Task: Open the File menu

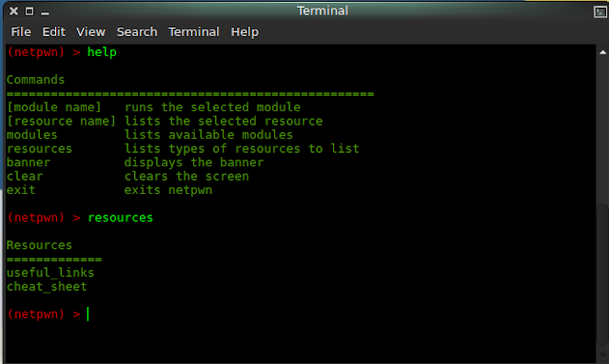Action: click(21, 31)
